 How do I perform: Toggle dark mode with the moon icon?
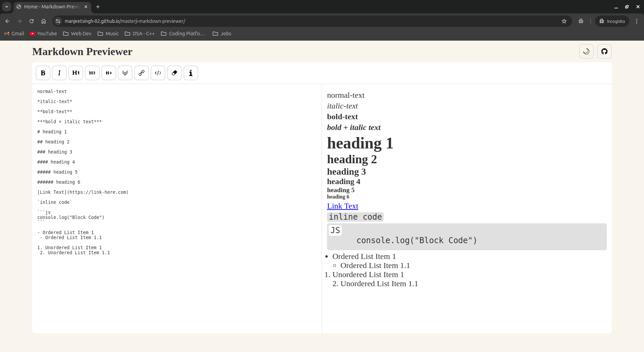[586, 51]
